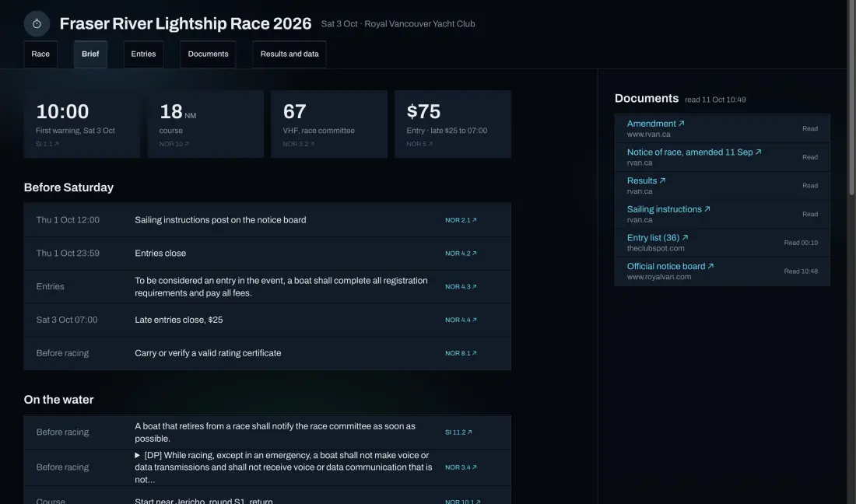The height and width of the screenshot is (504, 856).
Task: Open SI 11.2 link for retiring boats
Action: click(x=458, y=432)
